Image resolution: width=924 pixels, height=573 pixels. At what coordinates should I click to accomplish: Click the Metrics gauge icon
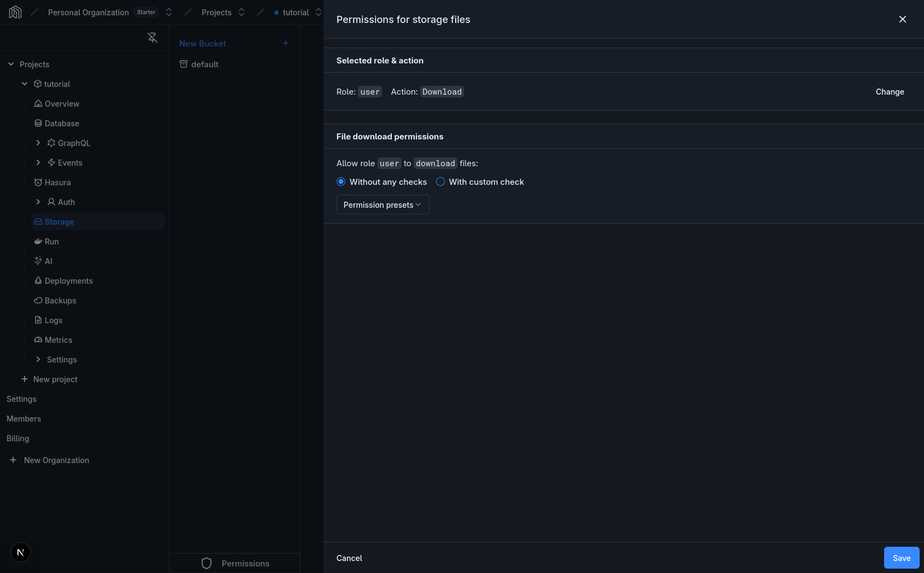[38, 340]
